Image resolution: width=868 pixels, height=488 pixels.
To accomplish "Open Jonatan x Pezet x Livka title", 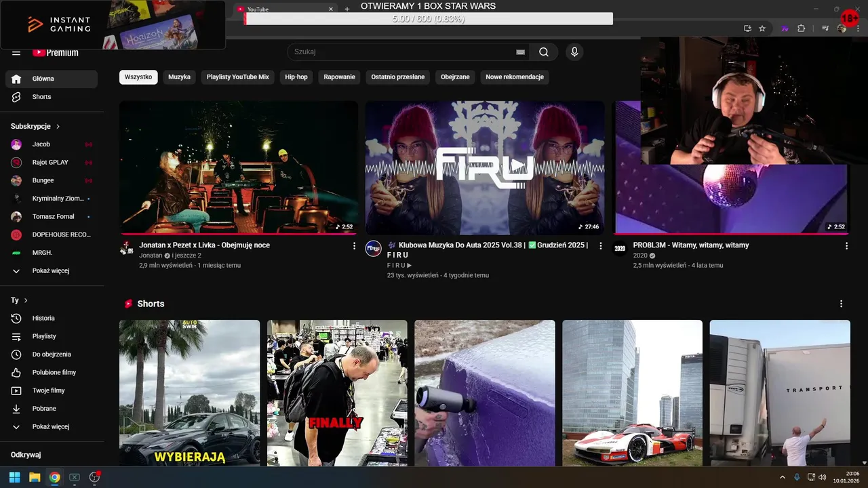I will [204, 245].
